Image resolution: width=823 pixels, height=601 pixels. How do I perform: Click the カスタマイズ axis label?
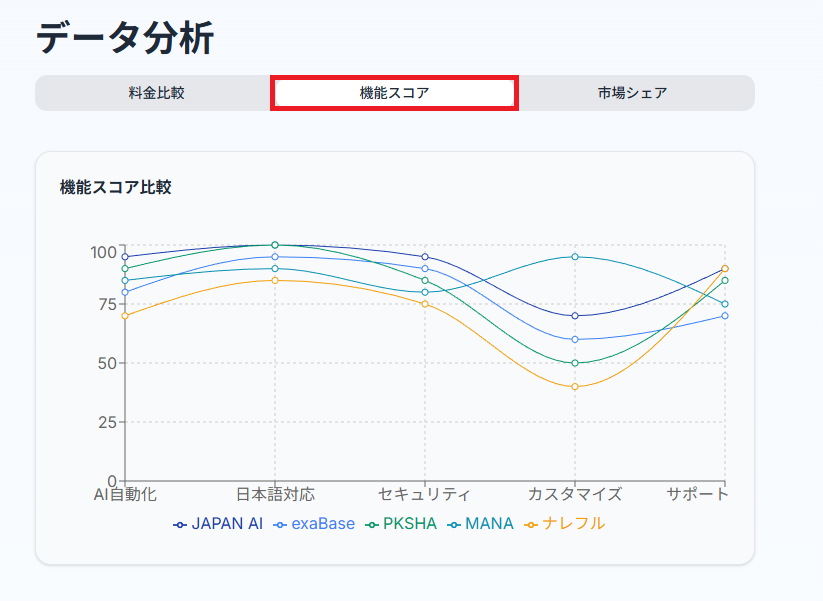[x=575, y=494]
